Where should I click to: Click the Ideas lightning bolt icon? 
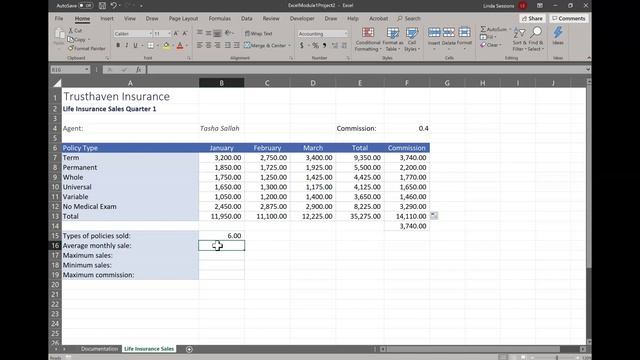click(x=558, y=33)
